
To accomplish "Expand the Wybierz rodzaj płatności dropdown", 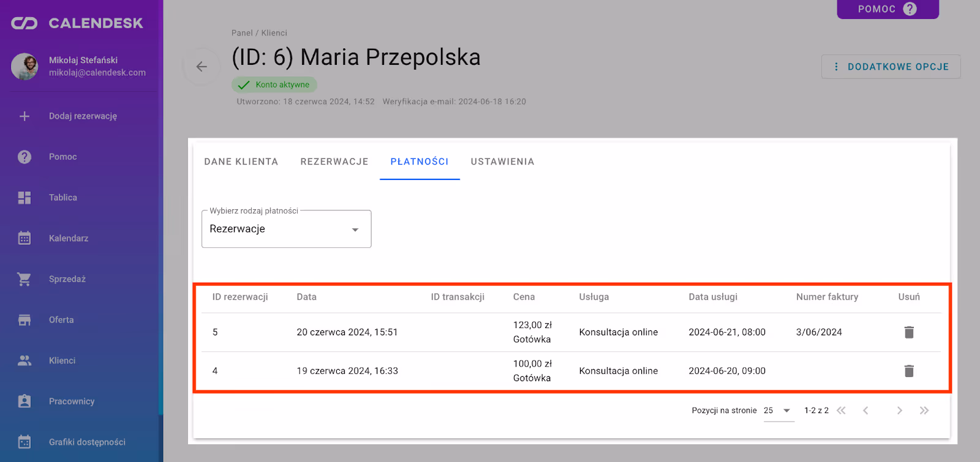I will pyautogui.click(x=286, y=229).
